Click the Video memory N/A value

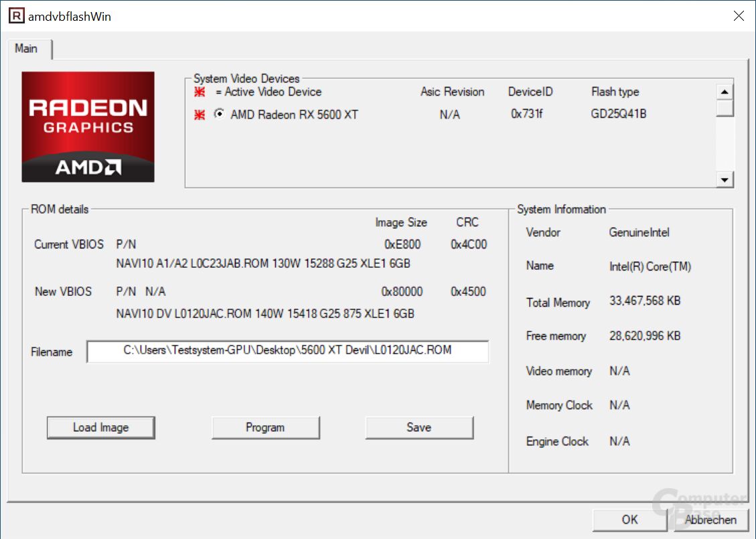click(619, 371)
